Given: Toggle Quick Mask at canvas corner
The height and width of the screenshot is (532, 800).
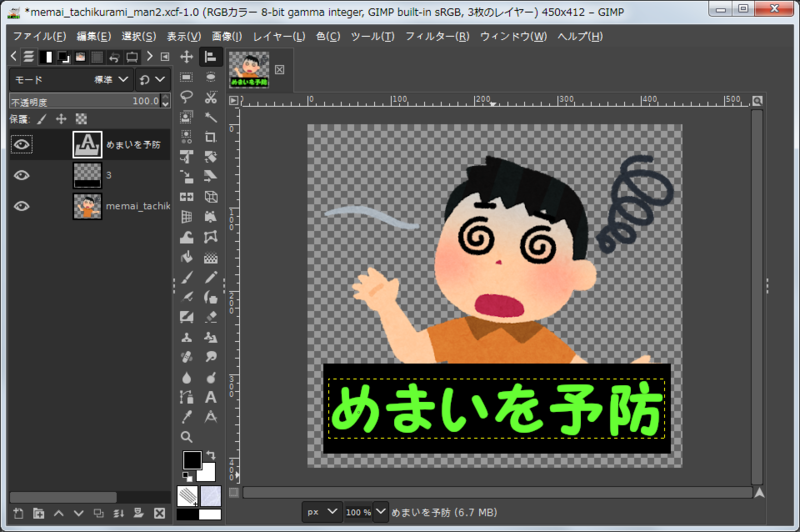Looking at the screenshot, I should coord(234,492).
